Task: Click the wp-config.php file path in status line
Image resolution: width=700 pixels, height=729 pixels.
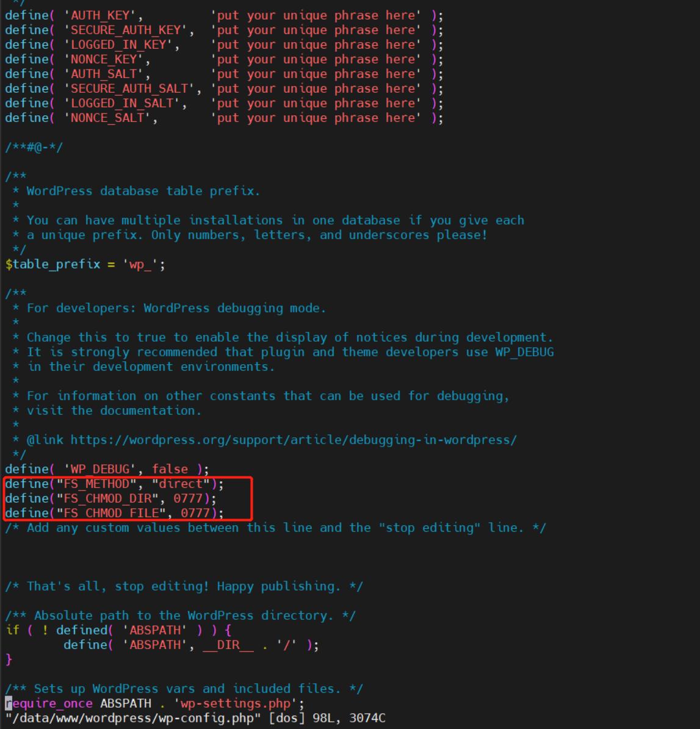Action: pyautogui.click(x=132, y=718)
